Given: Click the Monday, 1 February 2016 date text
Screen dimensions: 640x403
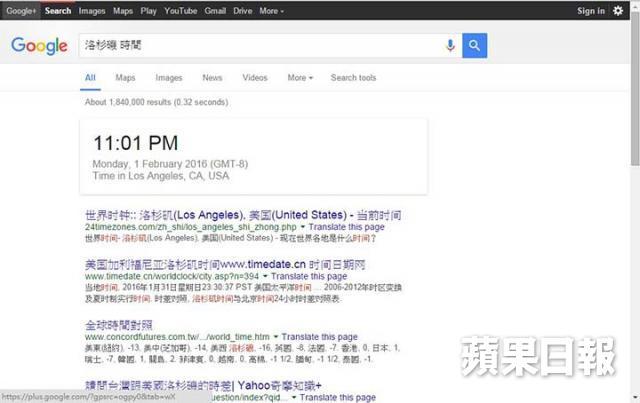Looking at the screenshot, I should (x=170, y=164).
